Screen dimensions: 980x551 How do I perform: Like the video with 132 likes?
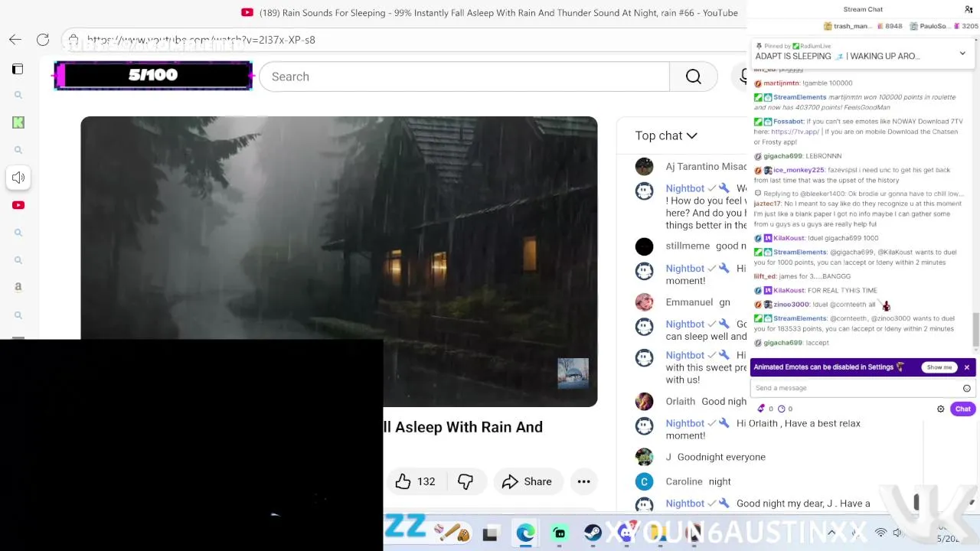point(416,481)
